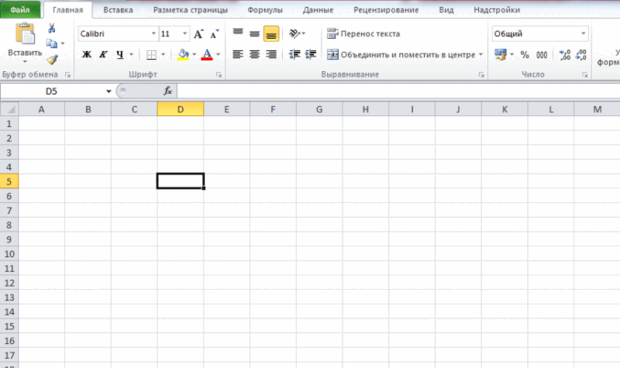Switch to the Надстройки tab
The width and height of the screenshot is (620, 368).
[497, 10]
